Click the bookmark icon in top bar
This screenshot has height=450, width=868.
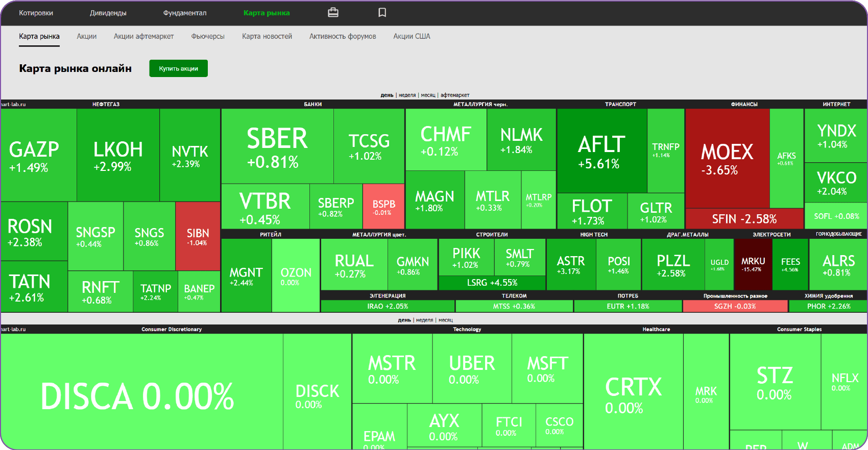[382, 13]
